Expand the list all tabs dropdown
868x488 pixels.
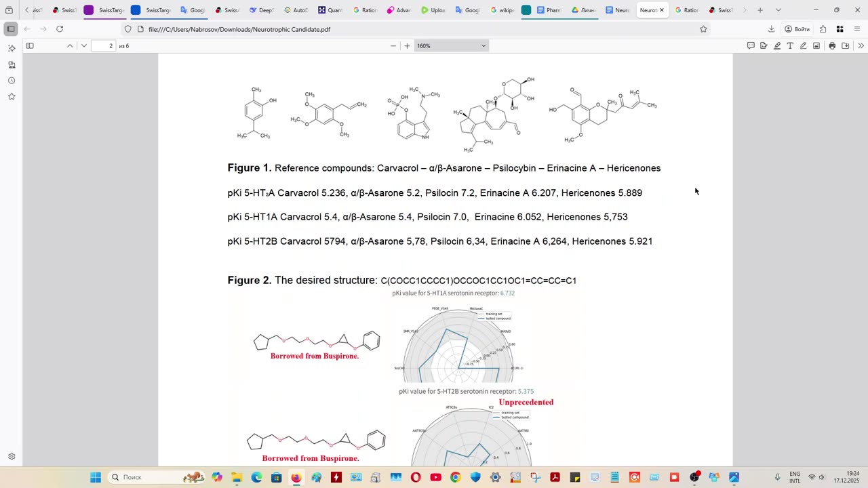(x=778, y=10)
